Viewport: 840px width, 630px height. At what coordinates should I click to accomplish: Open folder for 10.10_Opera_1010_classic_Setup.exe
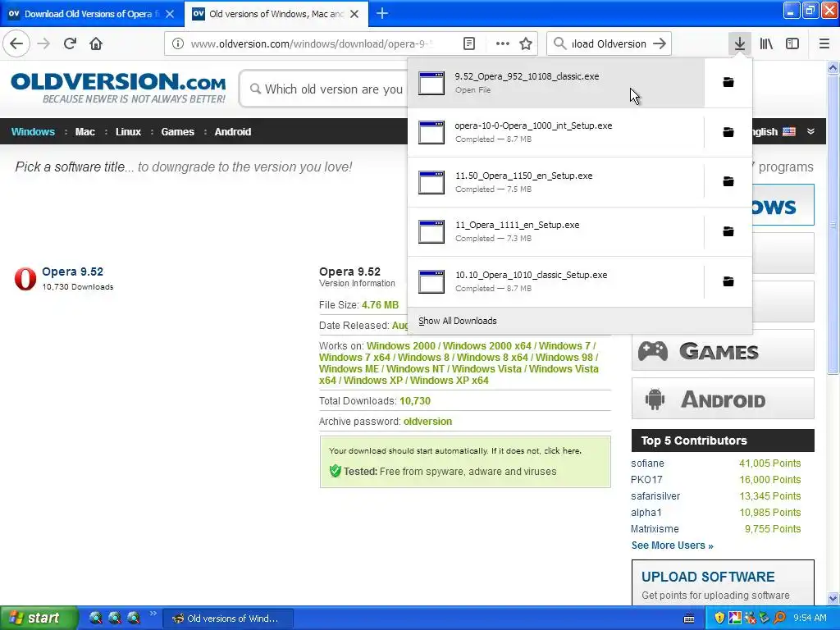(728, 281)
